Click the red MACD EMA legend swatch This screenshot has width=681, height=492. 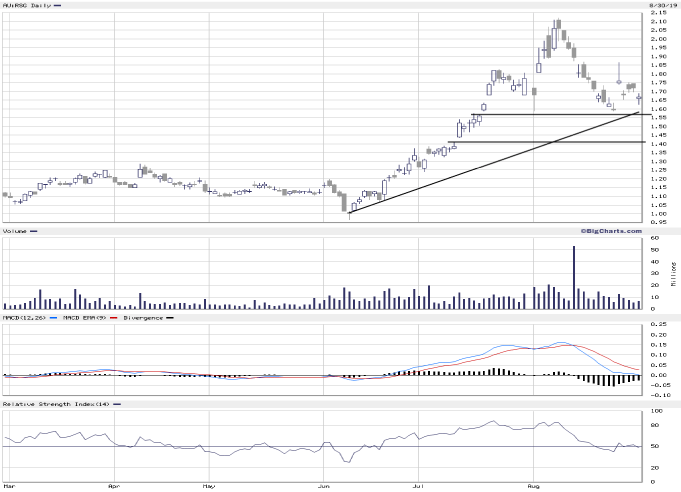(113, 317)
